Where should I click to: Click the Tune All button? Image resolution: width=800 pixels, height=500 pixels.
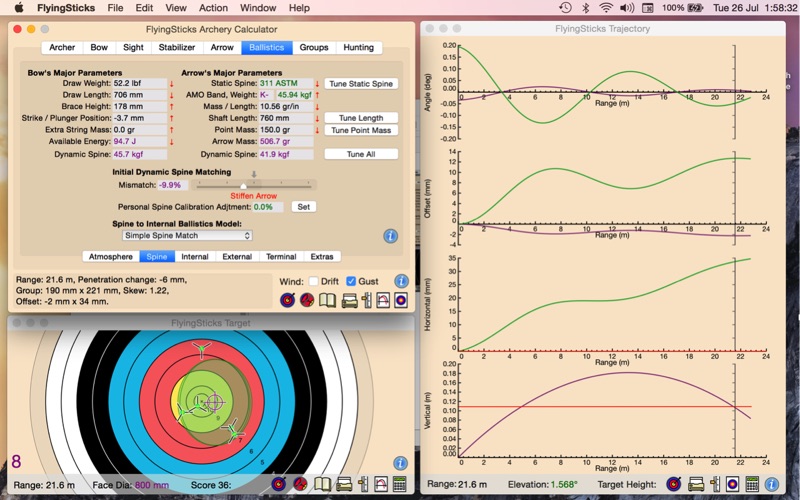click(361, 154)
